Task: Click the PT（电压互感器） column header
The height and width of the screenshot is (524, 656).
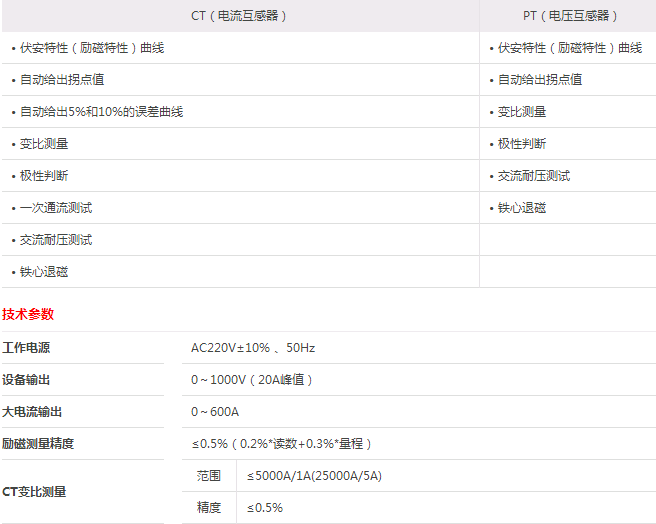Action: point(567,16)
